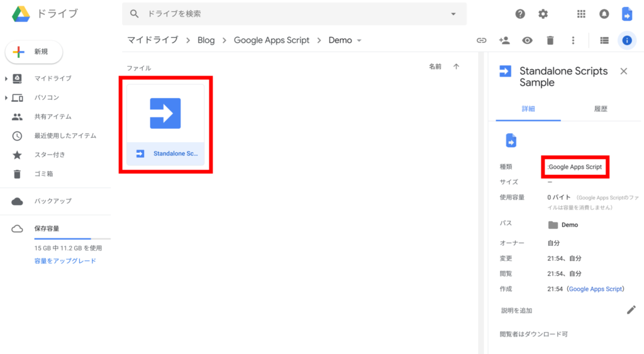Switch to the 履歴 tab
The image size is (644, 354).
[601, 109]
